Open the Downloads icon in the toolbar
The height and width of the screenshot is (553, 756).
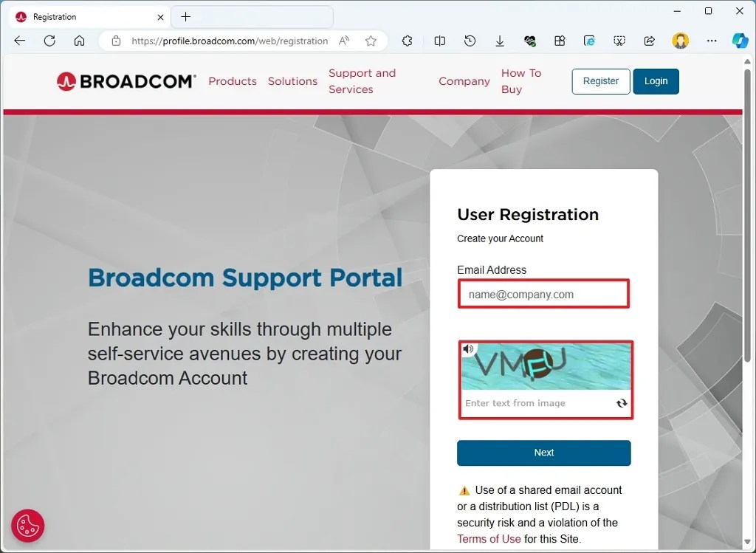click(x=500, y=41)
